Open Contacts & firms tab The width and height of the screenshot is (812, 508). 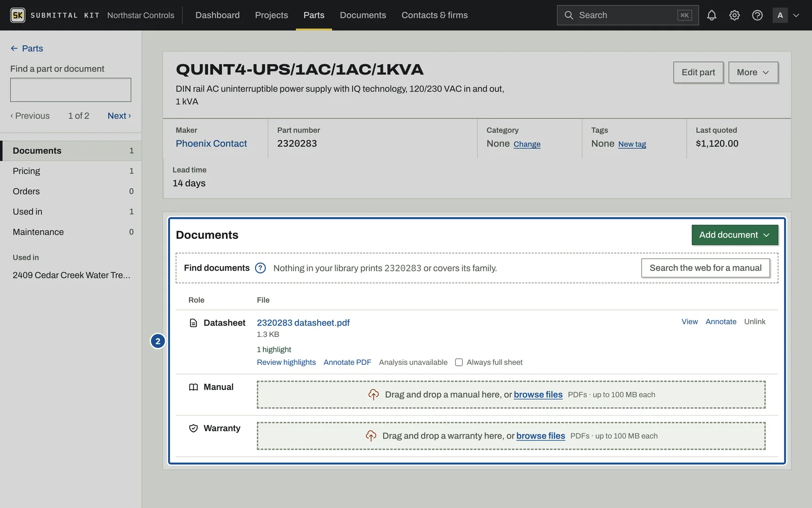pyautogui.click(x=434, y=15)
